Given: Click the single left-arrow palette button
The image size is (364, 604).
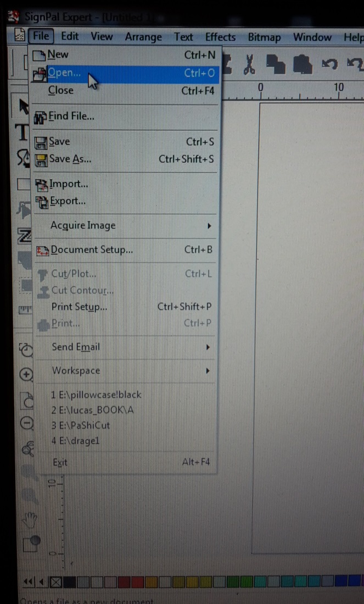Looking at the screenshot, I should tap(41, 581).
